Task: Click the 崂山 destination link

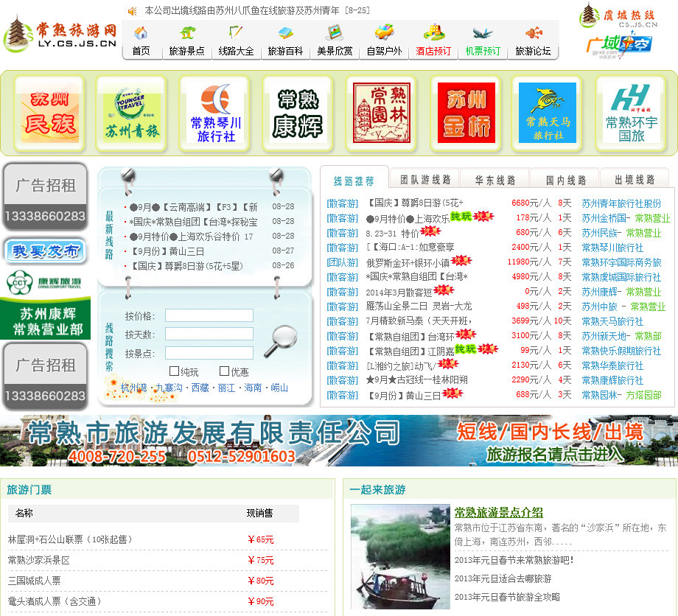Action: click(279, 388)
